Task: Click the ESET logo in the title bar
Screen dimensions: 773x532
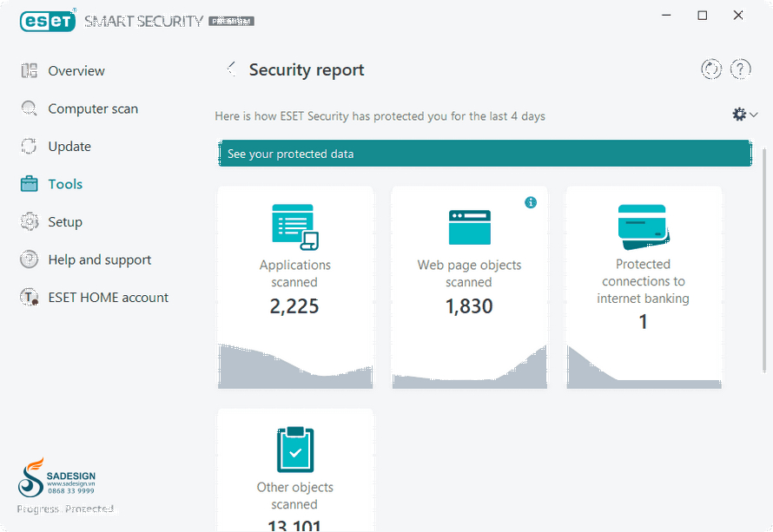Action: pos(48,21)
